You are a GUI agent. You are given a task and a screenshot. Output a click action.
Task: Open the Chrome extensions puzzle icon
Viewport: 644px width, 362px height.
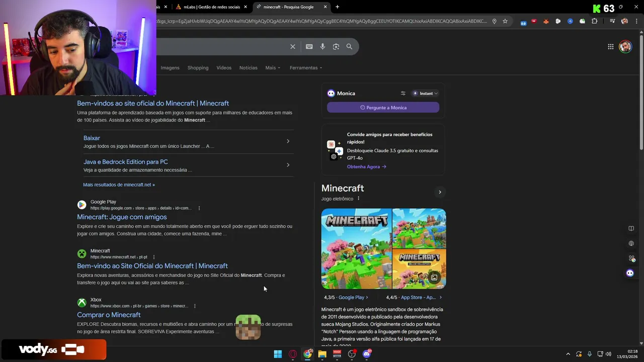pyautogui.click(x=595, y=21)
